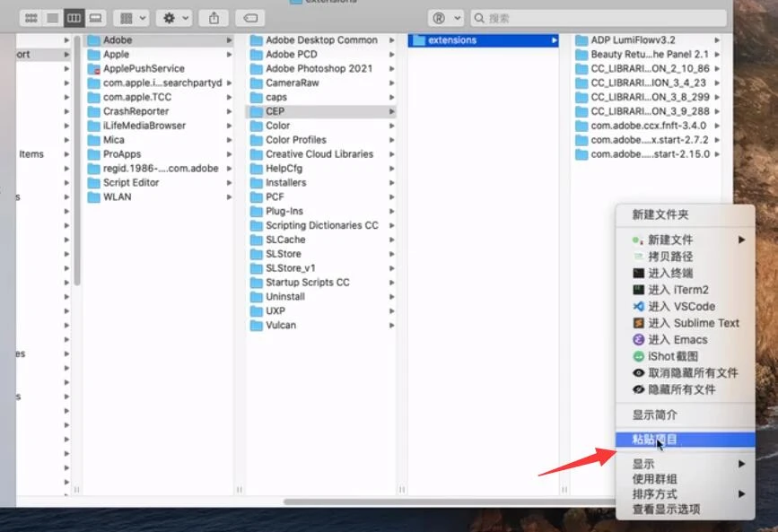Click the Edit Tags toolbar button
The image size is (778, 532).
point(250,18)
